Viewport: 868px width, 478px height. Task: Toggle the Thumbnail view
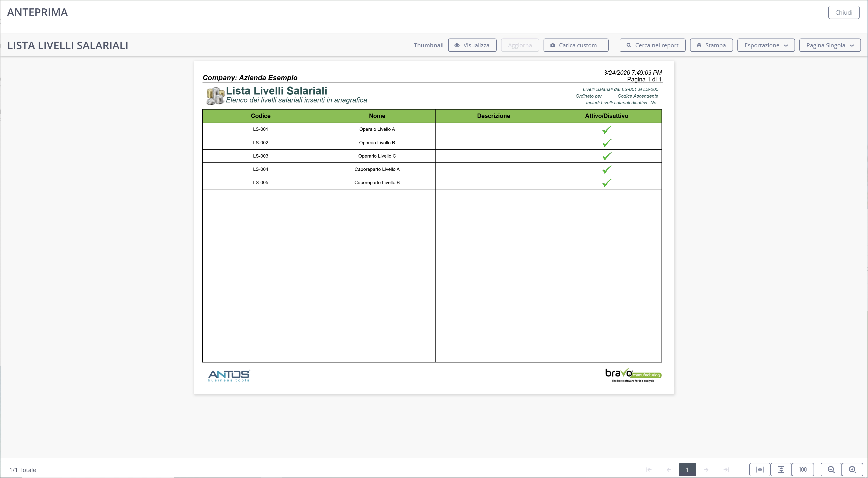point(428,45)
